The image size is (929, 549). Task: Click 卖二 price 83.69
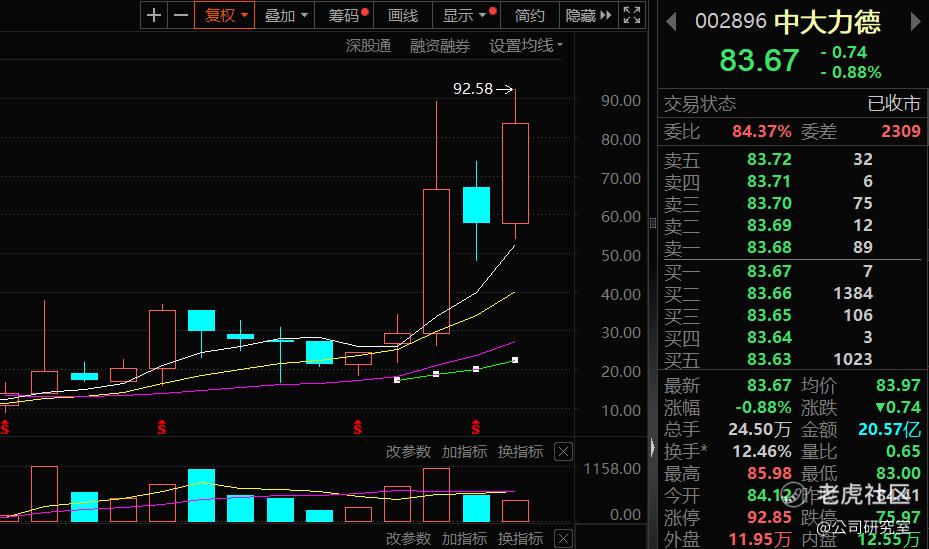[769, 225]
